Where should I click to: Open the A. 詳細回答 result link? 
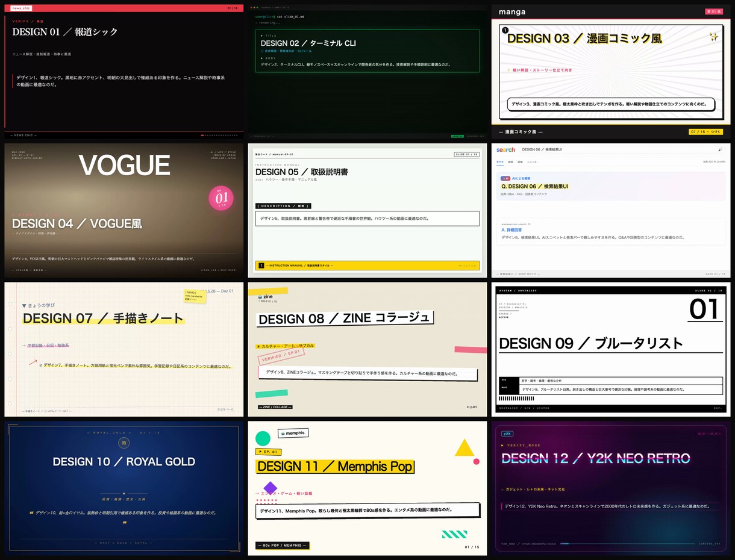pos(511,230)
